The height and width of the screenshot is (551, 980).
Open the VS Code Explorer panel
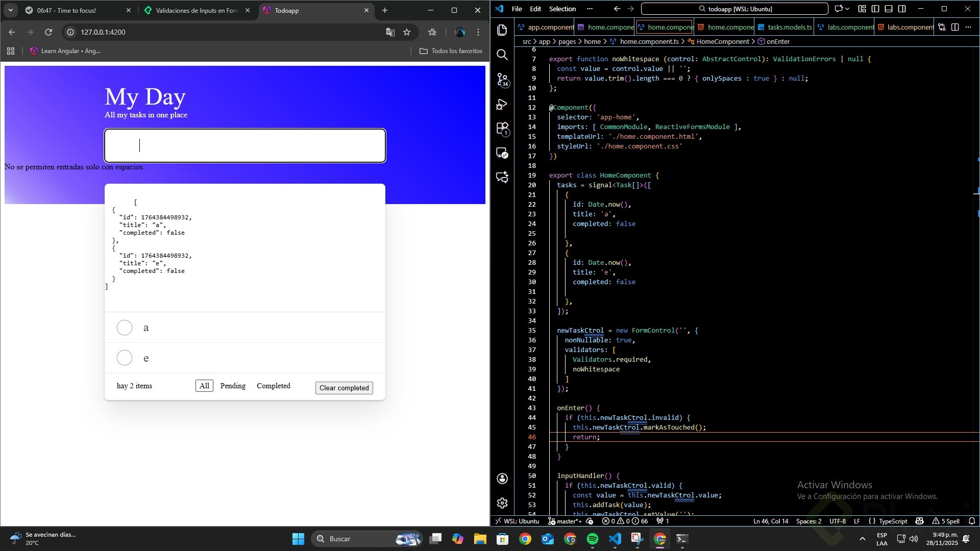502,30
